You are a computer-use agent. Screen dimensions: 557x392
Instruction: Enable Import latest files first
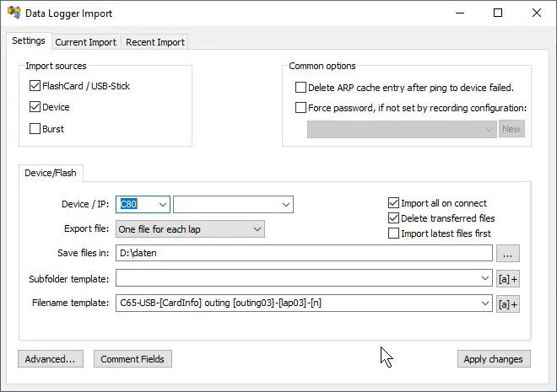(393, 234)
